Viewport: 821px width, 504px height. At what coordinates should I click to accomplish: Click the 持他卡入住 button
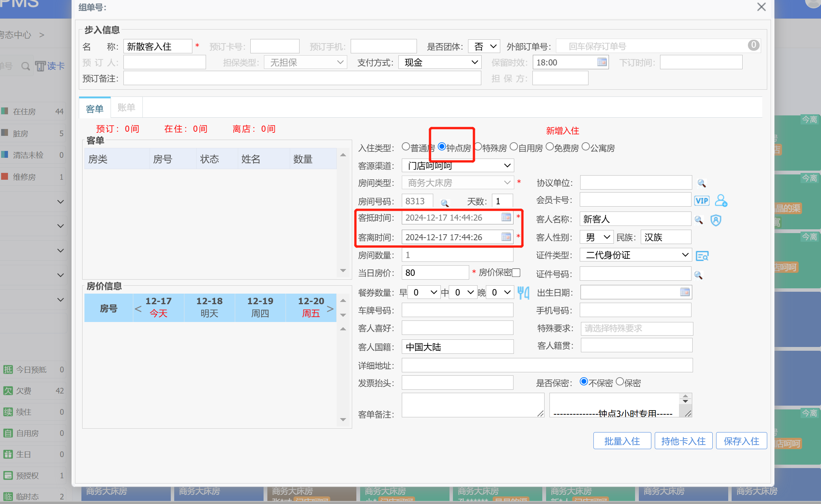[684, 441]
